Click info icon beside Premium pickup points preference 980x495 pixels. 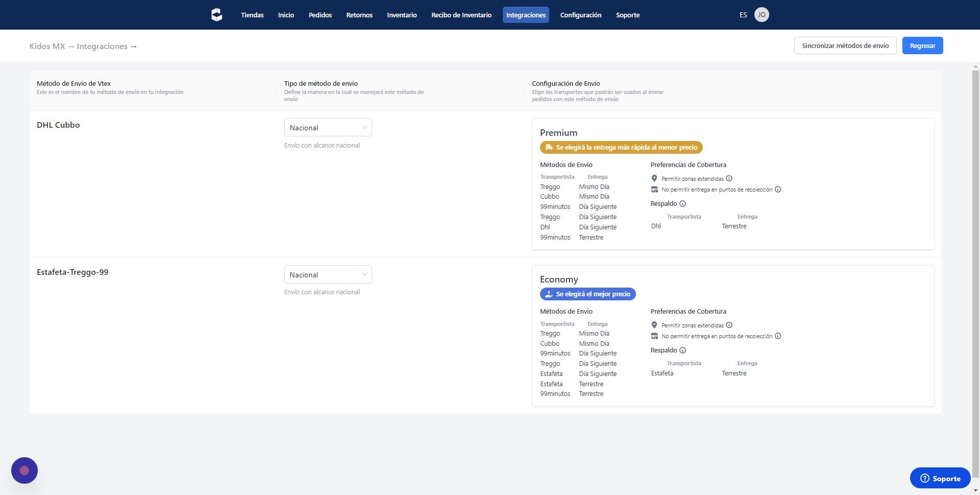pos(778,190)
